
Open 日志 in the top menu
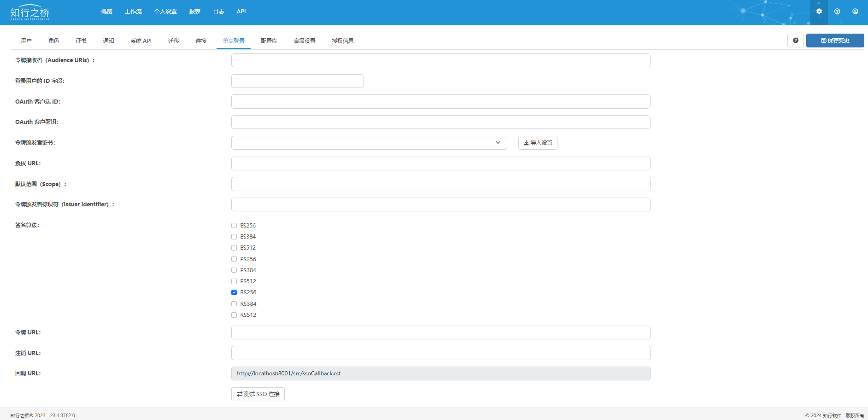click(x=218, y=12)
